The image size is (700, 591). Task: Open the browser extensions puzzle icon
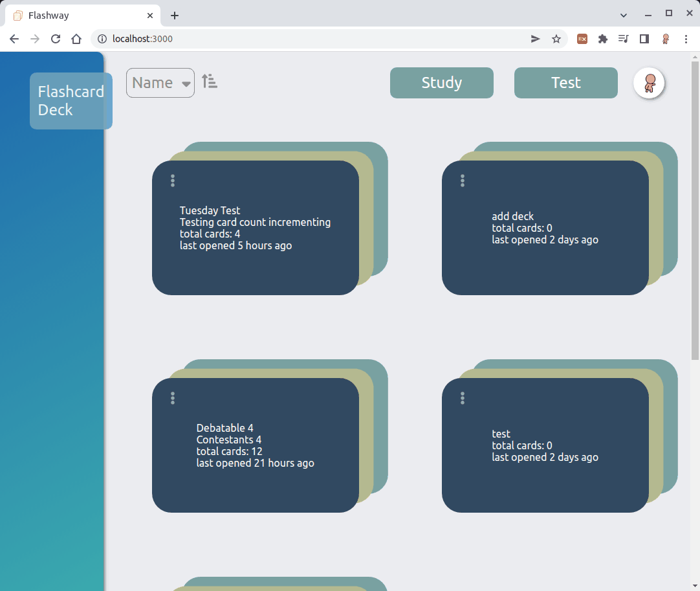click(603, 39)
